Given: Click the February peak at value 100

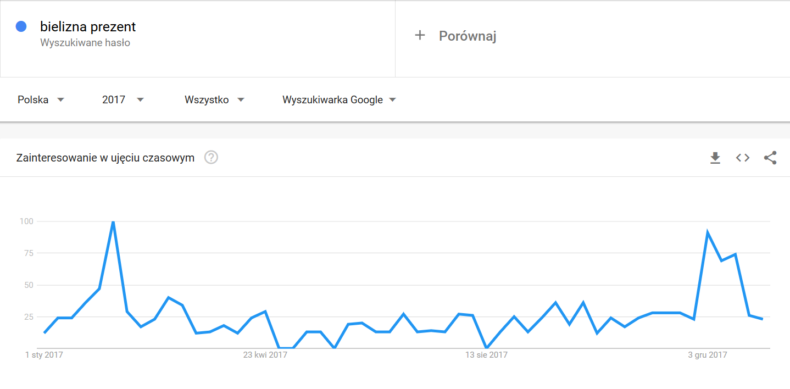Looking at the screenshot, I should tap(113, 222).
